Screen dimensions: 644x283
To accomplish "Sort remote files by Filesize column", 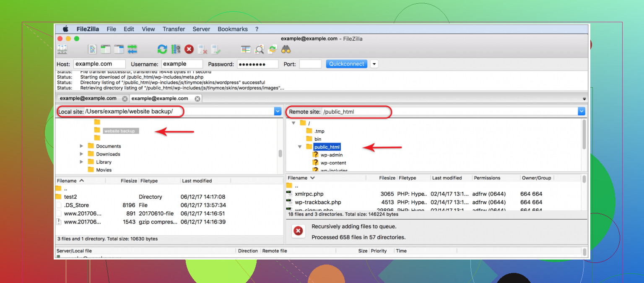I will [x=381, y=178].
